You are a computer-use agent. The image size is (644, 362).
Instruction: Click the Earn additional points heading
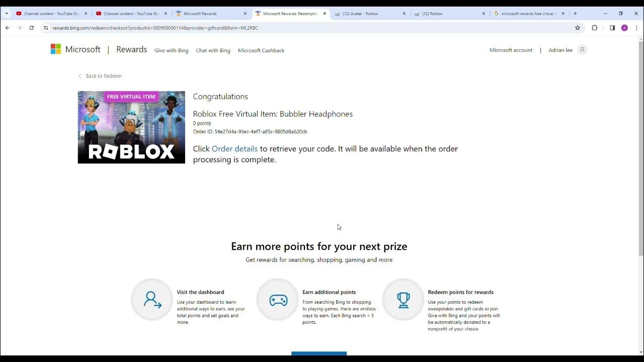point(329,292)
